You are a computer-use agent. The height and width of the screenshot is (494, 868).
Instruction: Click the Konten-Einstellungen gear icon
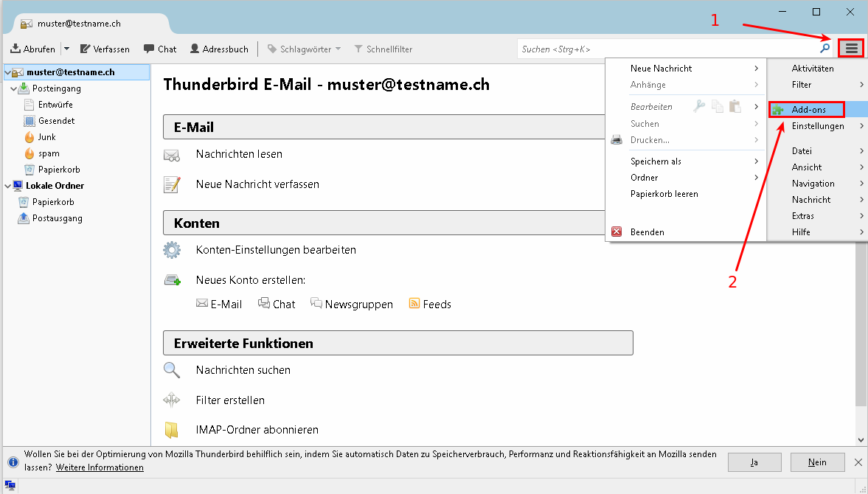[172, 250]
